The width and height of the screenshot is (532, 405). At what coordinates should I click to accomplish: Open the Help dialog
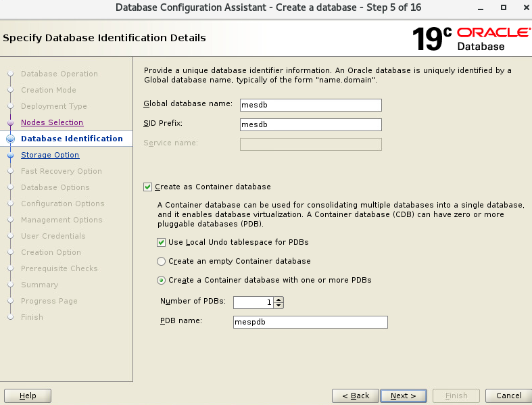28,396
